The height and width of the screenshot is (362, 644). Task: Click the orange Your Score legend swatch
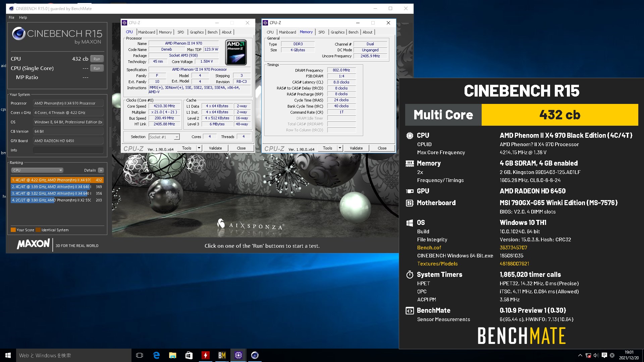click(x=13, y=230)
